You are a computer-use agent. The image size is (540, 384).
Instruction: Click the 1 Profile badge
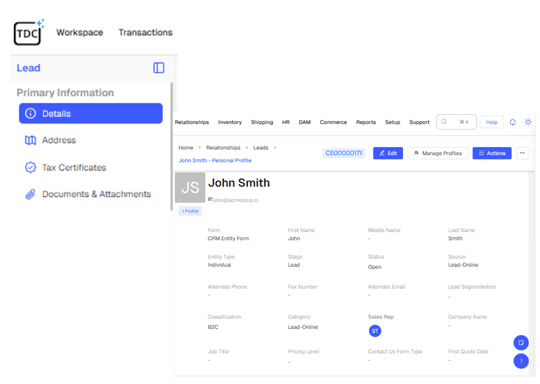[190, 211]
